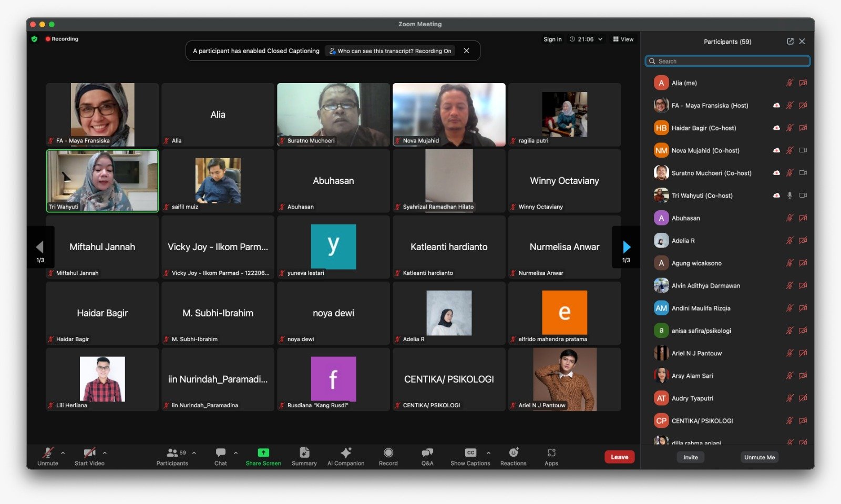Open the Apps icon in toolbar

(x=551, y=453)
